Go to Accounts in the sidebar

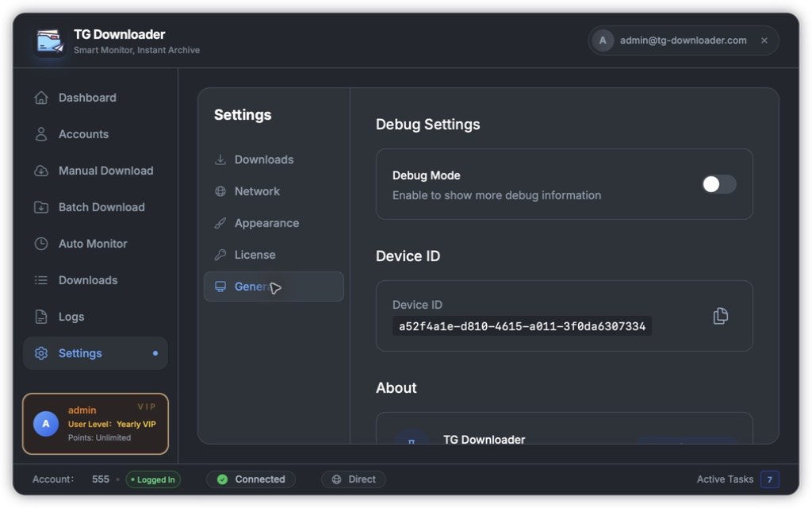coord(95,134)
